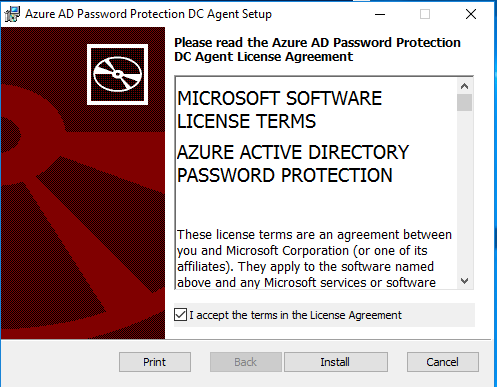Screen dimensions: 497x387
Task: Click the disc logo in red banner
Action: pyautogui.click(x=117, y=74)
